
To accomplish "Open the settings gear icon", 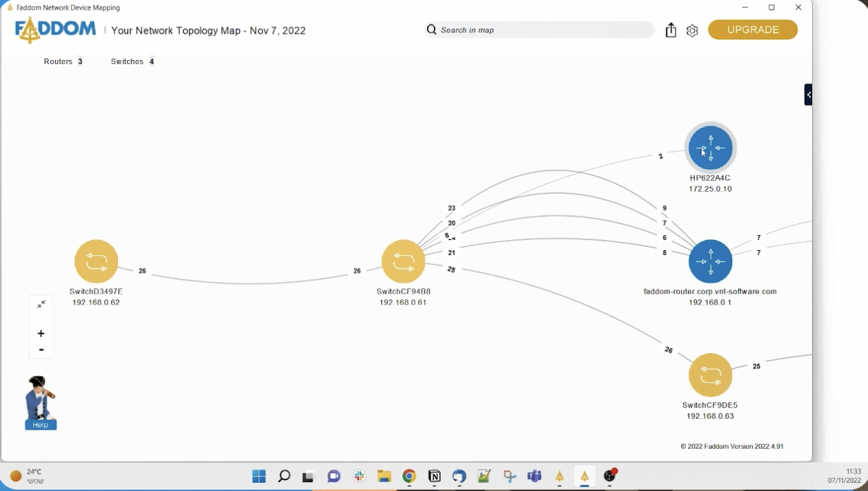I will 693,30.
